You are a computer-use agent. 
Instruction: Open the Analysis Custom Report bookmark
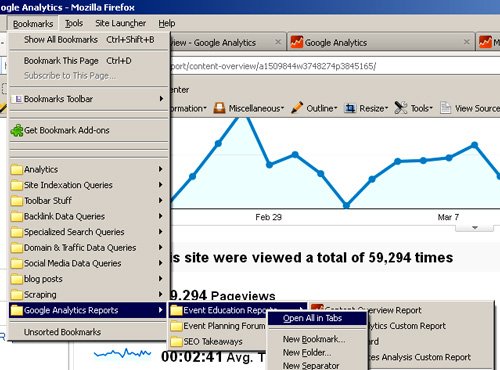click(x=430, y=357)
